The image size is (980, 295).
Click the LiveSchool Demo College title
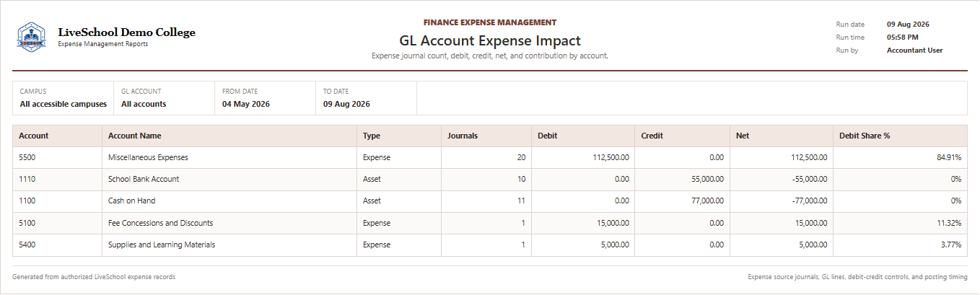[x=126, y=32]
